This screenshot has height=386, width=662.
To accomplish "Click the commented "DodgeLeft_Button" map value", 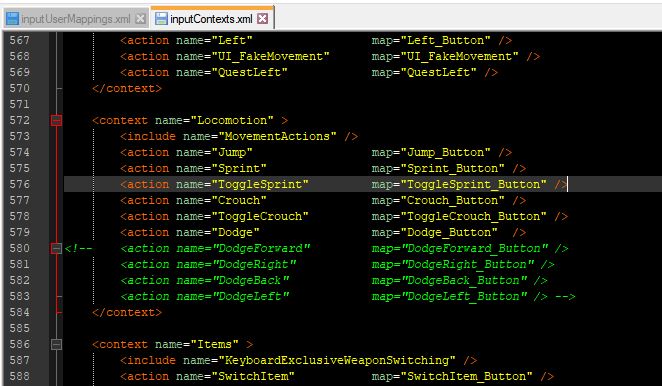I will coord(464,296).
